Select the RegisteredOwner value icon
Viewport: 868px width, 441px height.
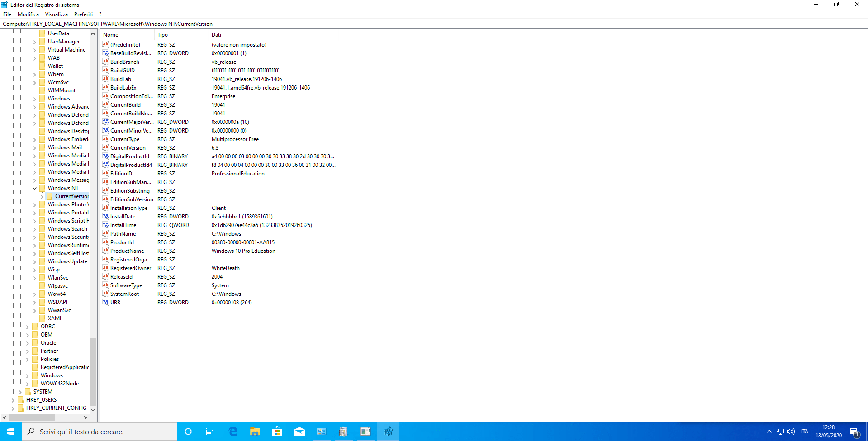(106, 268)
